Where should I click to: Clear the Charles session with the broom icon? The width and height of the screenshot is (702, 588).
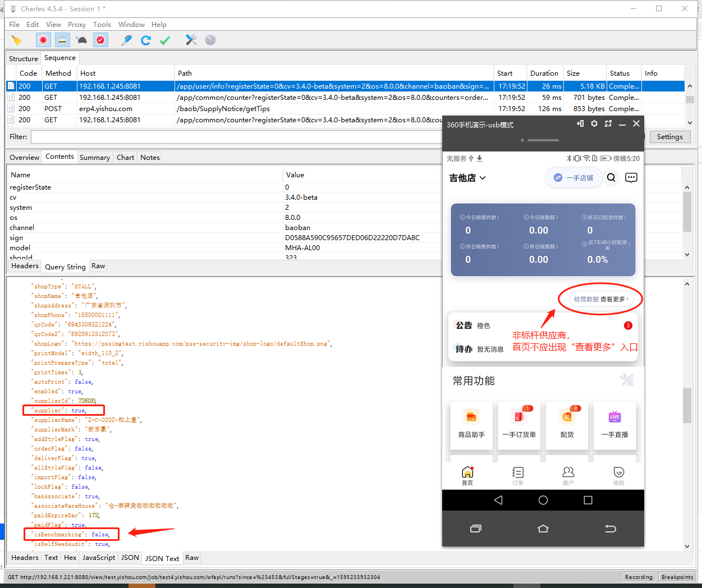(17, 40)
